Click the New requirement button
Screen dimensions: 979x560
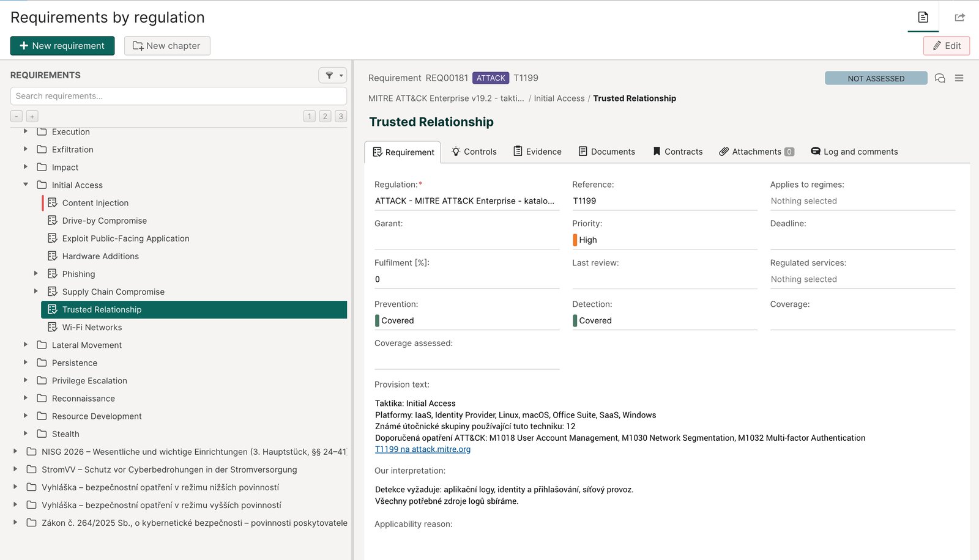click(62, 46)
